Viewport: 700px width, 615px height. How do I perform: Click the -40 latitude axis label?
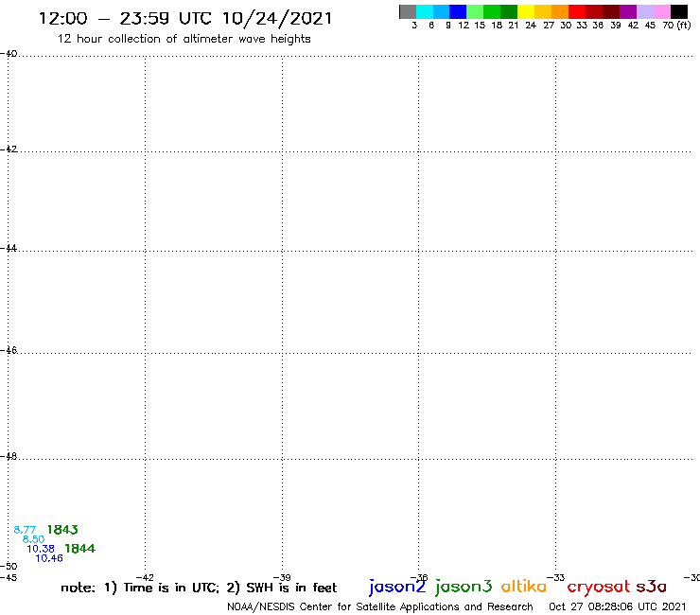coord(9,53)
